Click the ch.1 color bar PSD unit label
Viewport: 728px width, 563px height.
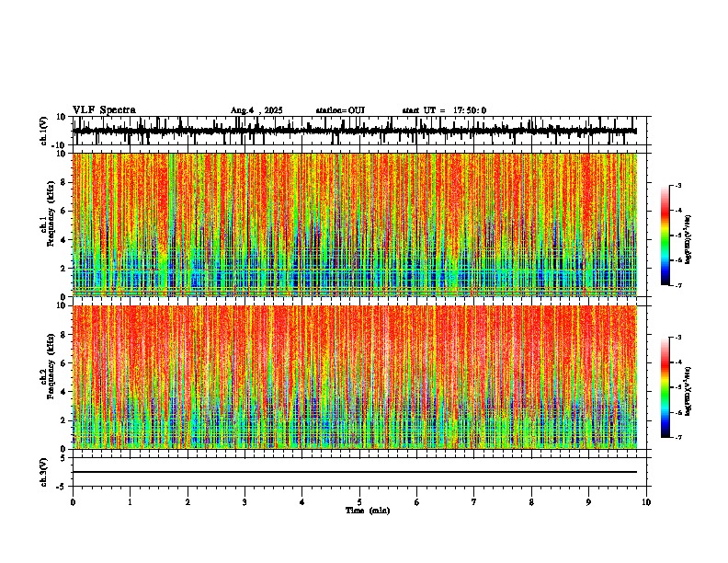tap(688, 239)
